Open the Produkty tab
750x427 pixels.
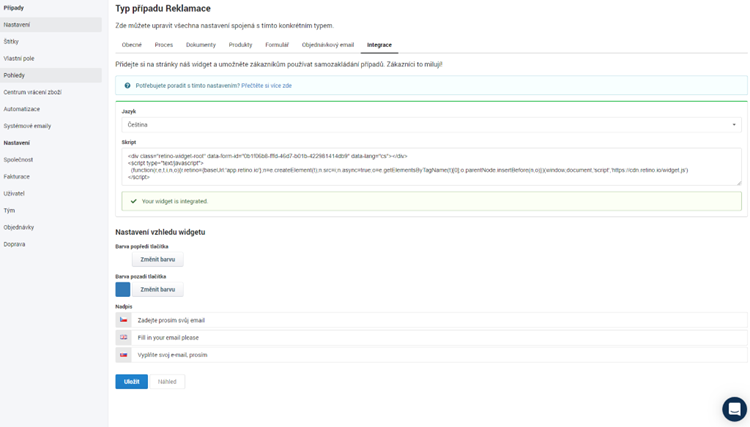(x=240, y=45)
